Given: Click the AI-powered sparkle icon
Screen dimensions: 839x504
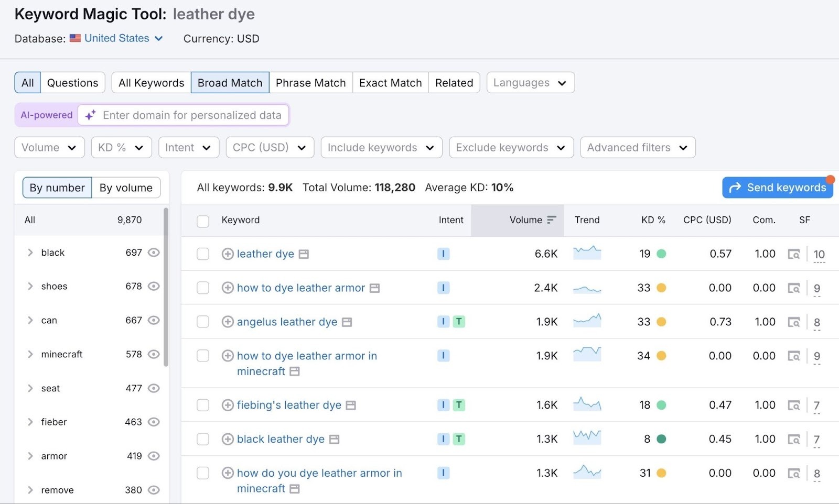Looking at the screenshot, I should click(x=90, y=115).
